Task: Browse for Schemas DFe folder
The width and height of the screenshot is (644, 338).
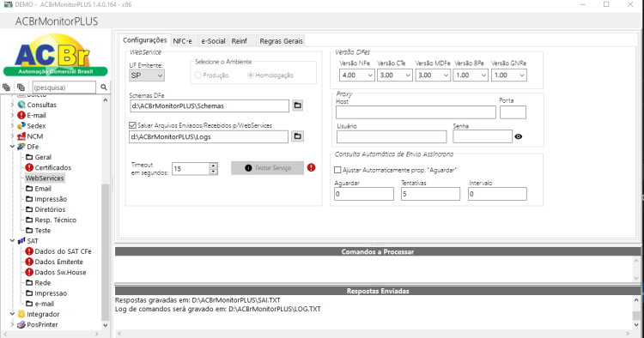Action: pyautogui.click(x=298, y=106)
